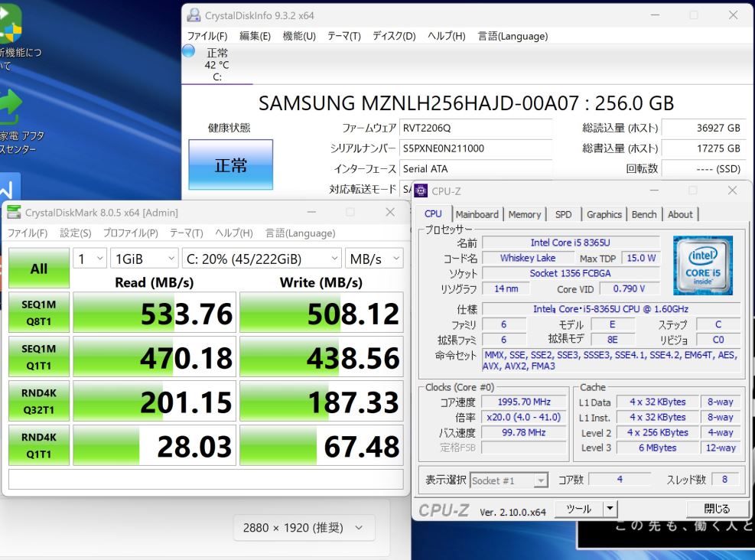Click the CPU-Z title bar chip icon
Image resolution: width=755 pixels, height=560 pixels.
[421, 191]
